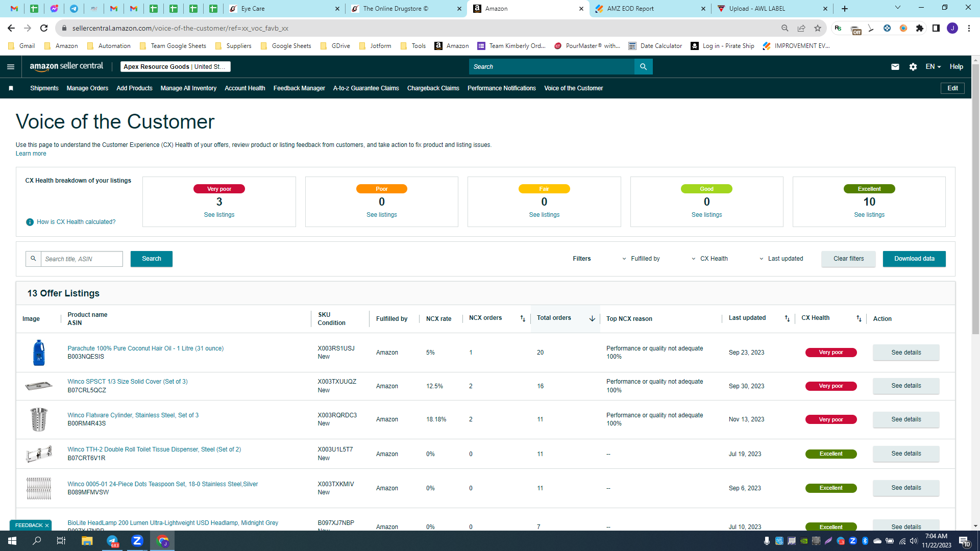Open Manage All Inventory
This screenshot has width=980, height=551.
click(188, 88)
